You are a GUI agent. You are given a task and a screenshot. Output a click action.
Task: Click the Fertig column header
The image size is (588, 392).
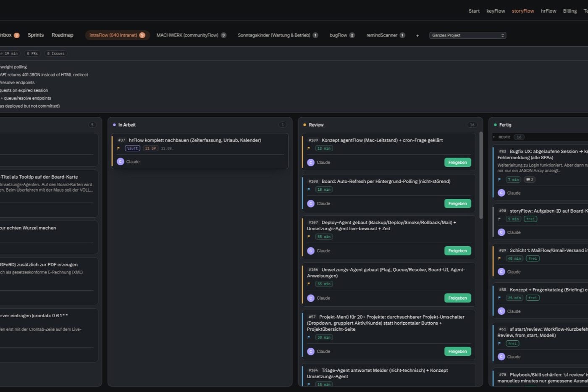(x=505, y=125)
